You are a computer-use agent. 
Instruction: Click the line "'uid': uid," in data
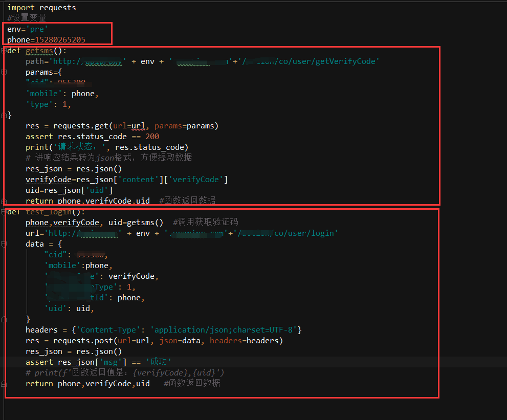[69, 308]
